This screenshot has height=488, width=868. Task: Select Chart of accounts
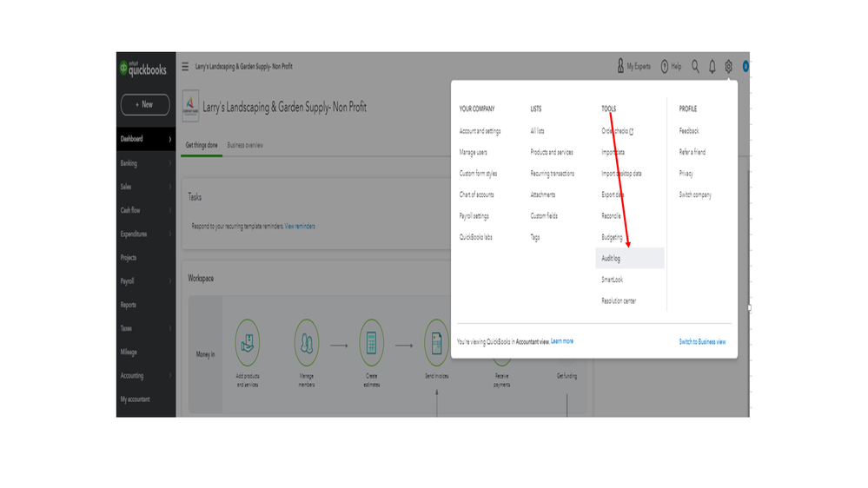477,195
